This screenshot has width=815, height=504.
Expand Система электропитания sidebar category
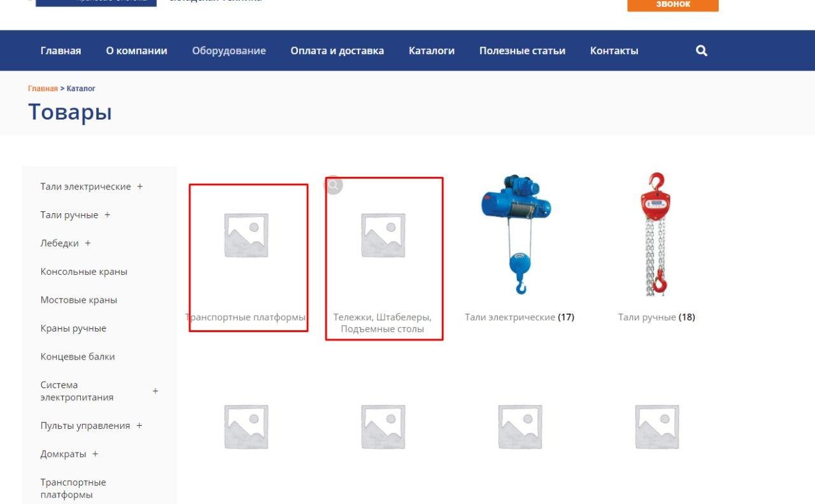tap(155, 391)
